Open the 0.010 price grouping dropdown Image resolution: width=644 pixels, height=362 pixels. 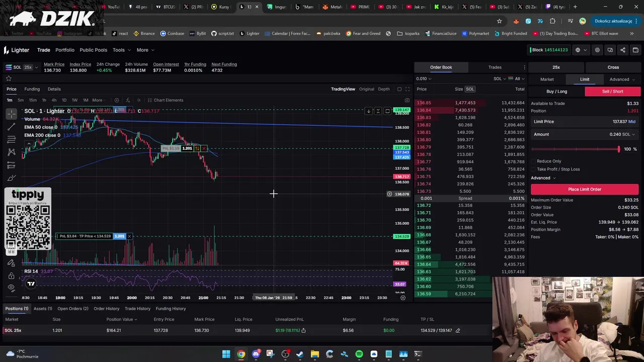coord(424,78)
